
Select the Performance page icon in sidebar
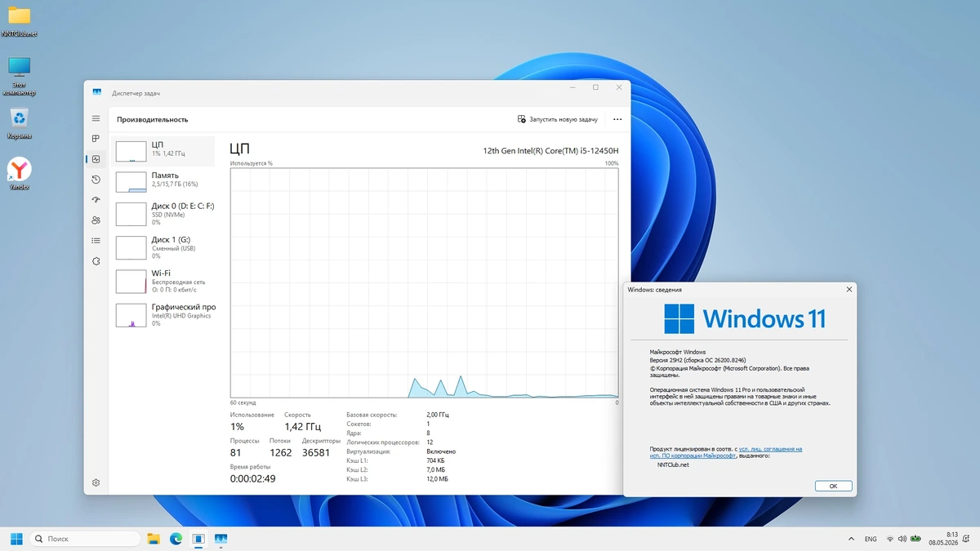96,159
